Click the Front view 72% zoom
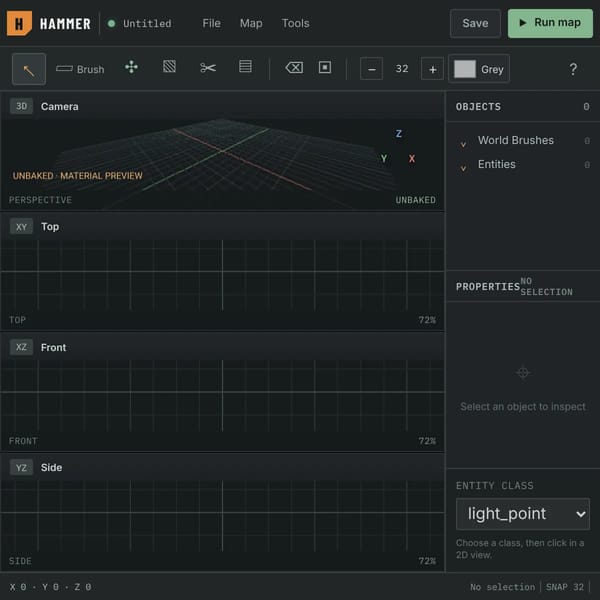Viewport: 600px width, 600px height. (427, 441)
